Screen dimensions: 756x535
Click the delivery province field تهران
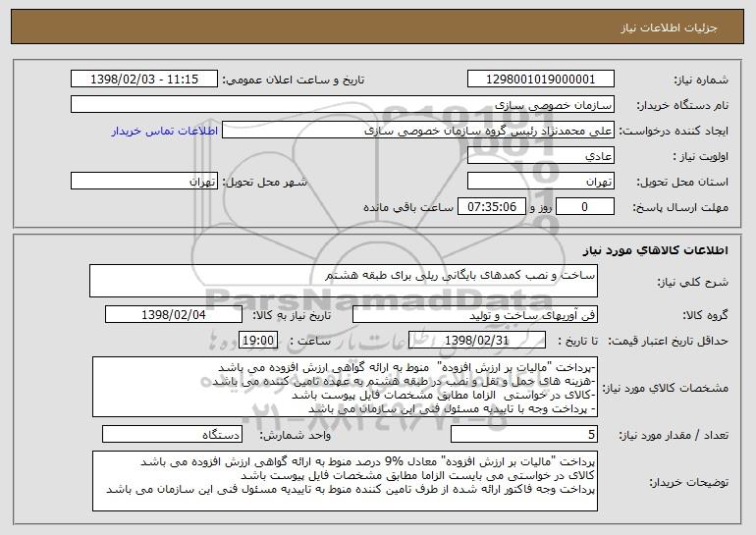click(540, 181)
